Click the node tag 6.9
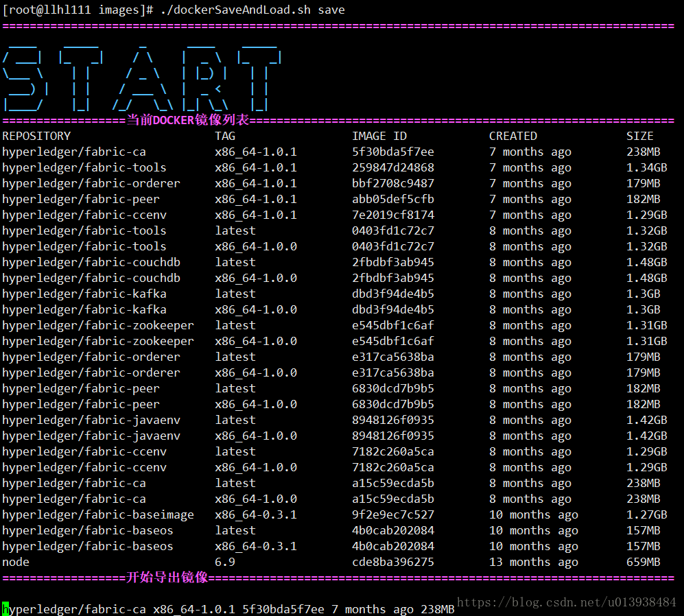Image resolution: width=684 pixels, height=616 pixels. 224,562
